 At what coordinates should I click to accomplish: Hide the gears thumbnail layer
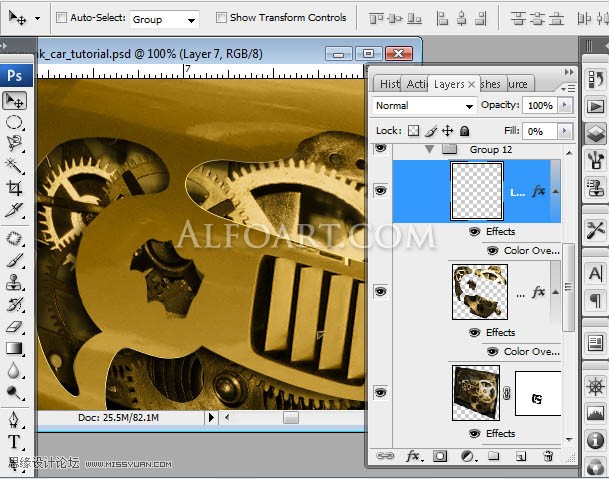380,291
